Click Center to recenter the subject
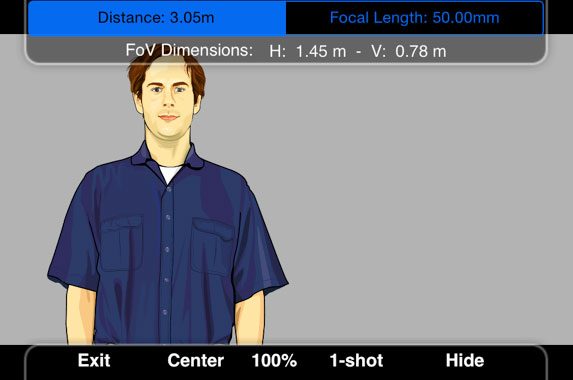This screenshot has width=573, height=380. 196,361
